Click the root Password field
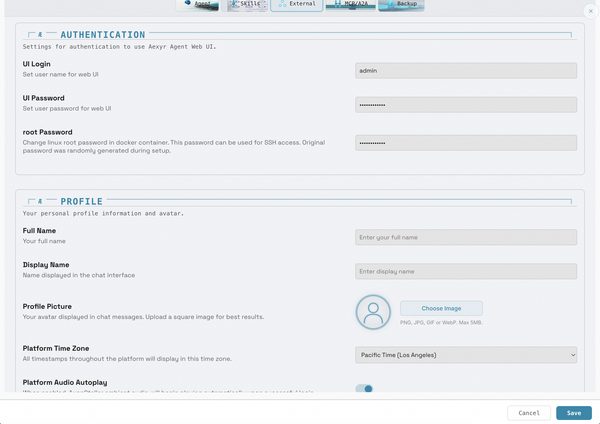The image size is (600, 424). [466, 143]
